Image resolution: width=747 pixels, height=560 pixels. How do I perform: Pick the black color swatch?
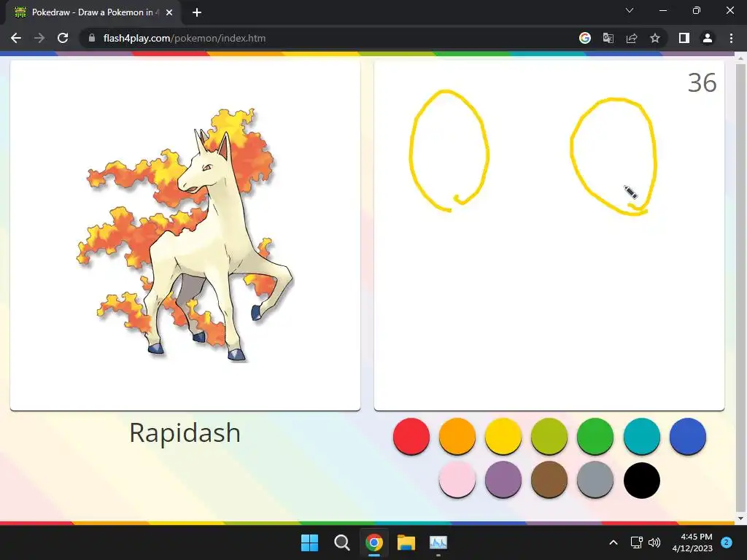tap(642, 480)
